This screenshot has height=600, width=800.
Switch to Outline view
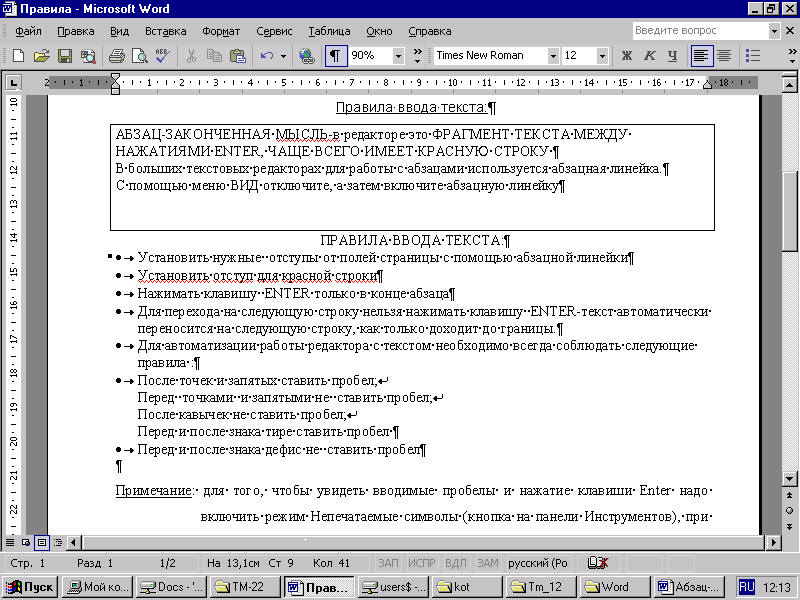tap(58, 542)
